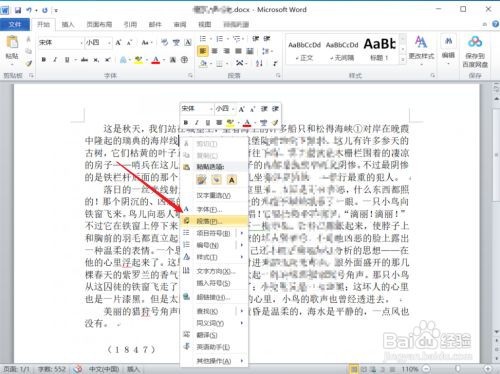Toggle Superscript in the ribbon font group
This screenshot has height=374, width=500.
(x=107, y=60)
